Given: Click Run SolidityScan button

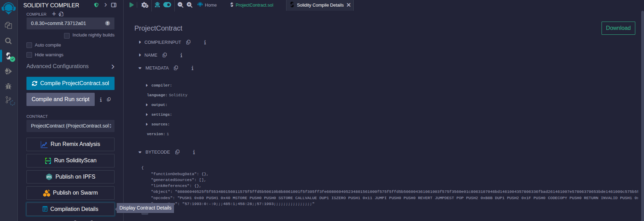Looking at the screenshot, I should click(70, 161).
